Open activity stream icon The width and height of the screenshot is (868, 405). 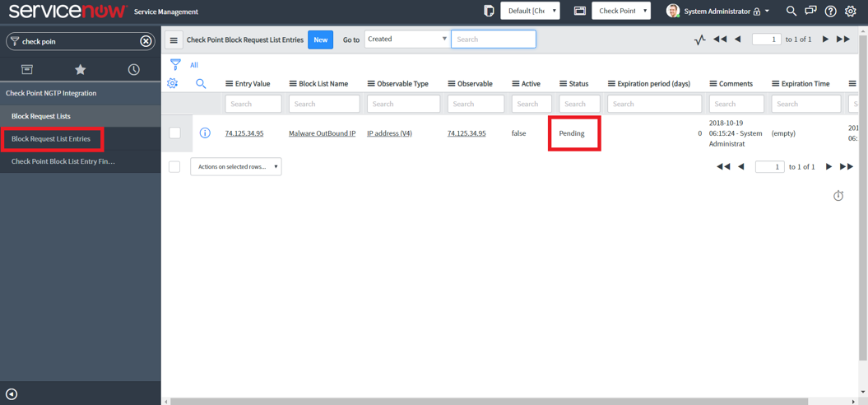point(700,40)
